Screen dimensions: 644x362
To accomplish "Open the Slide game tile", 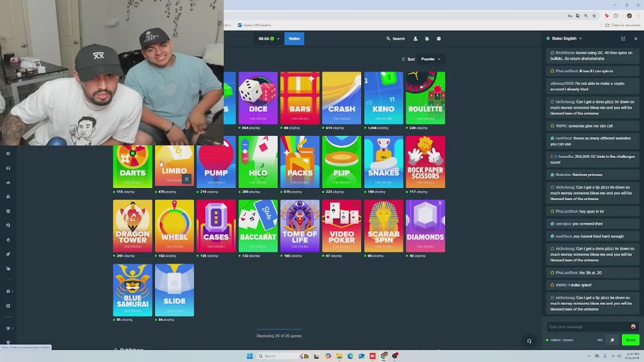I will pyautogui.click(x=175, y=290).
